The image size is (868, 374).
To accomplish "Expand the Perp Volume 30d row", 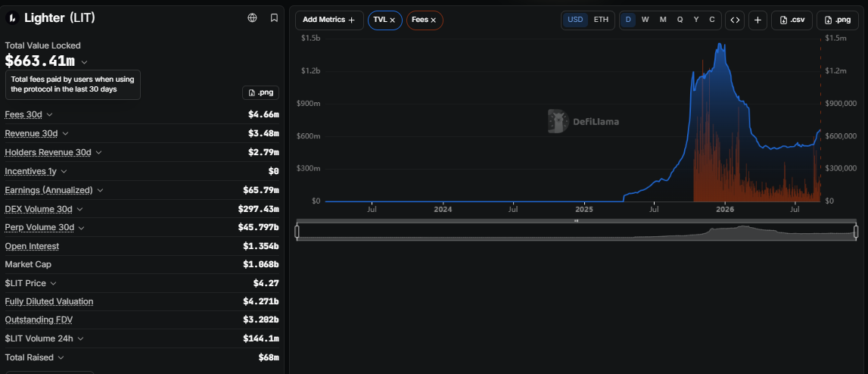I will [x=81, y=228].
